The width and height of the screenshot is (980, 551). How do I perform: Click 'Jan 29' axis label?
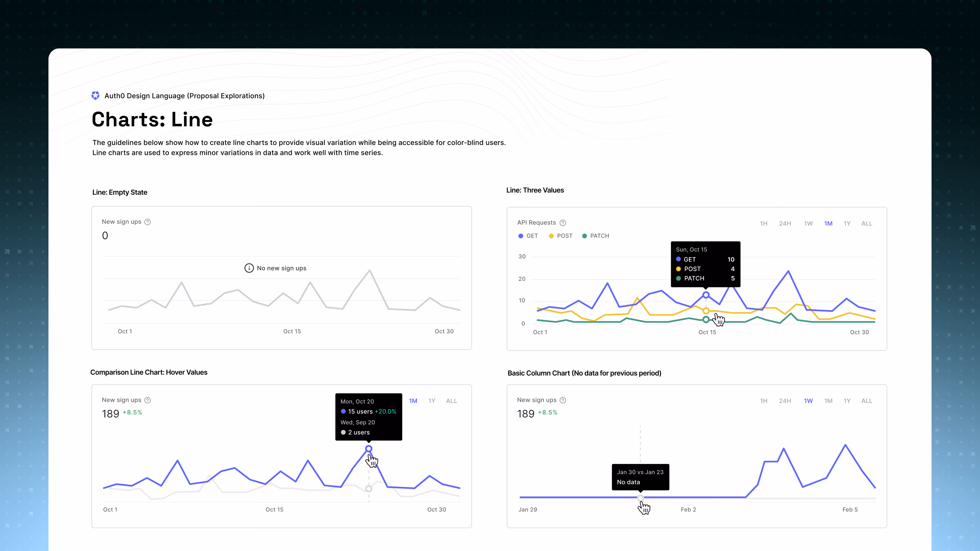pos(528,510)
